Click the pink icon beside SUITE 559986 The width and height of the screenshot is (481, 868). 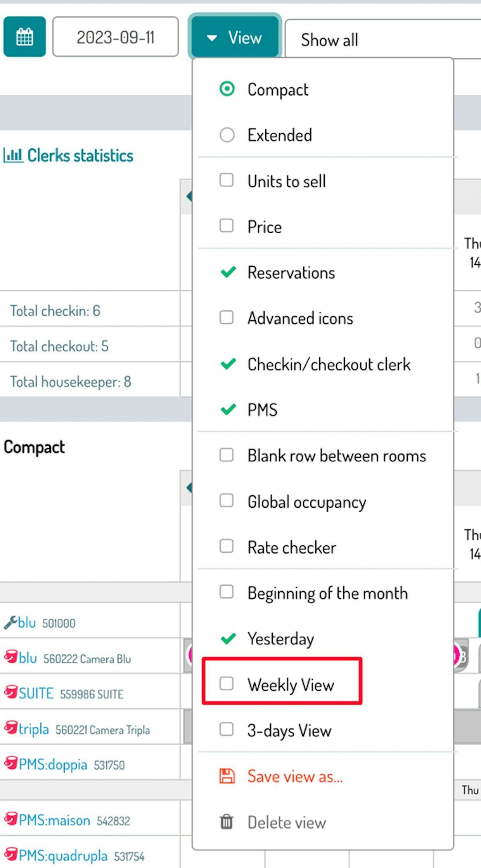click(x=11, y=692)
